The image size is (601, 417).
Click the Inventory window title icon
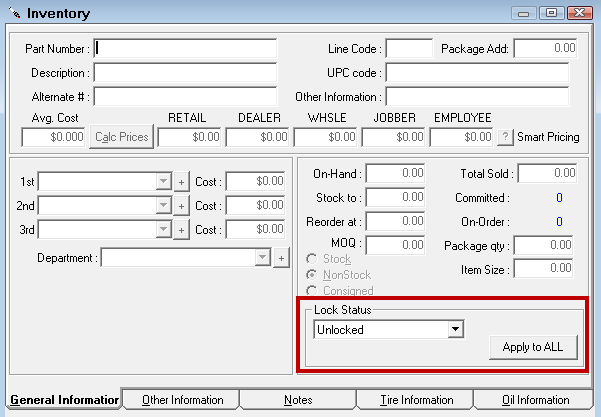tap(13, 14)
